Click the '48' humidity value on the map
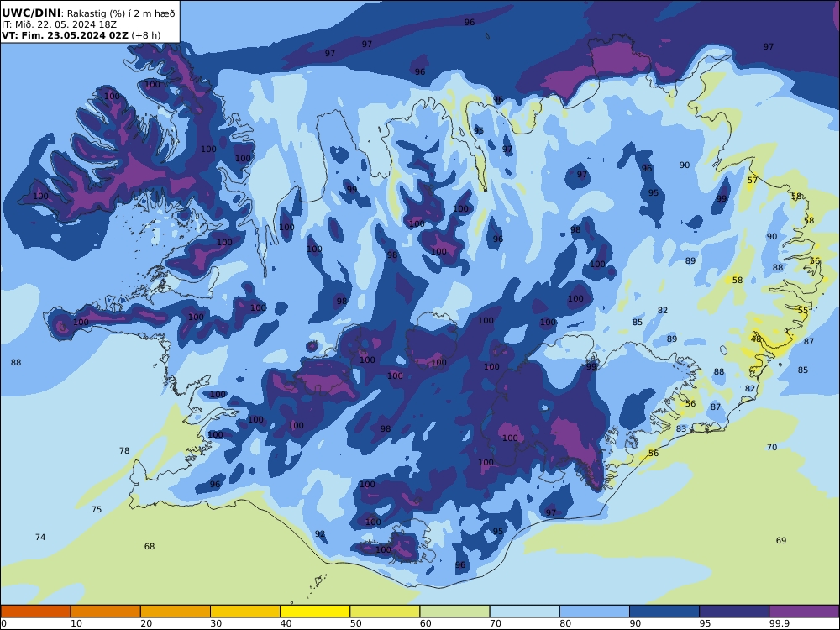Image resolution: width=840 pixels, height=630 pixels. (756, 339)
